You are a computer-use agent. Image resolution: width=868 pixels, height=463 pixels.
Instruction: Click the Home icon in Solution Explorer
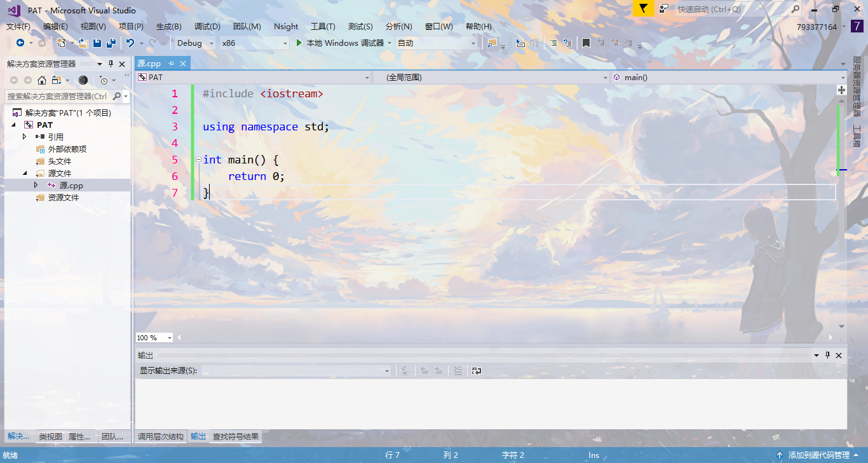(x=41, y=80)
